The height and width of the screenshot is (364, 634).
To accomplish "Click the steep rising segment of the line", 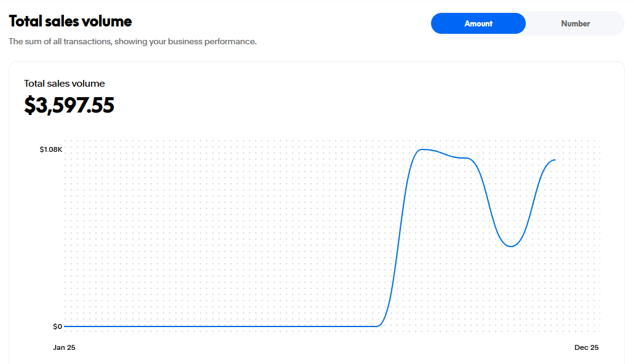I will [x=398, y=240].
